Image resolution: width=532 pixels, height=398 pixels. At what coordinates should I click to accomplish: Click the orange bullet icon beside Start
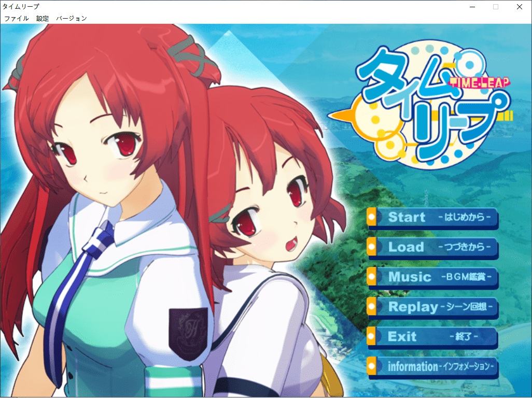[x=372, y=217]
